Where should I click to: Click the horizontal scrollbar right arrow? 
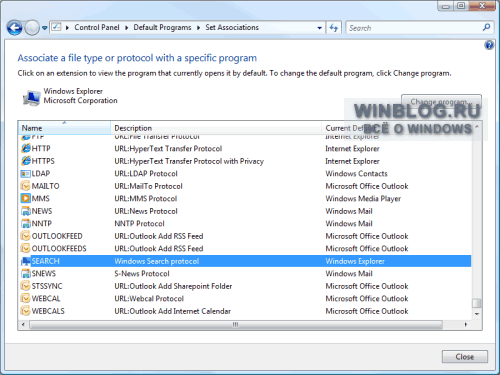pos(466,324)
